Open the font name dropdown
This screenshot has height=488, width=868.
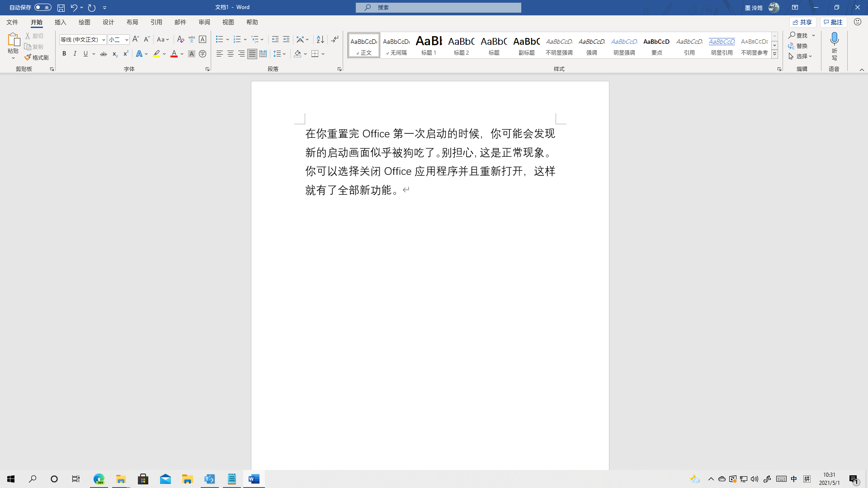[x=104, y=40]
